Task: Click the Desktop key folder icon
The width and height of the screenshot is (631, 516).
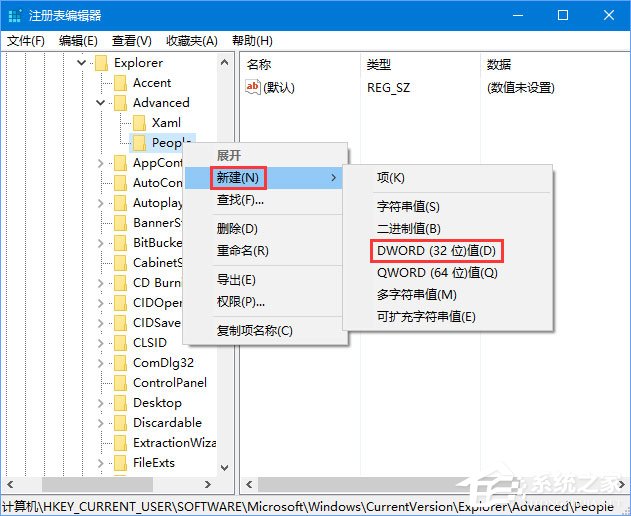Action: pyautogui.click(x=120, y=403)
